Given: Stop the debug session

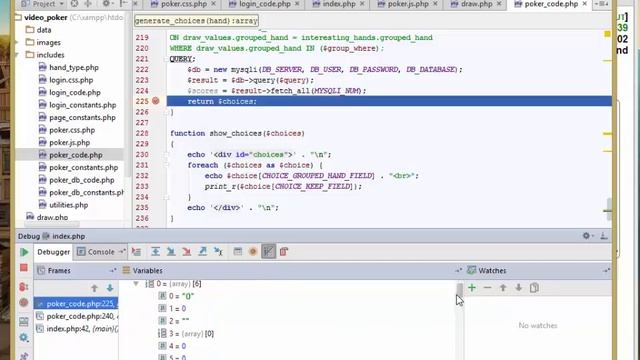Looking at the screenshot, I should pyautogui.click(x=24, y=268).
